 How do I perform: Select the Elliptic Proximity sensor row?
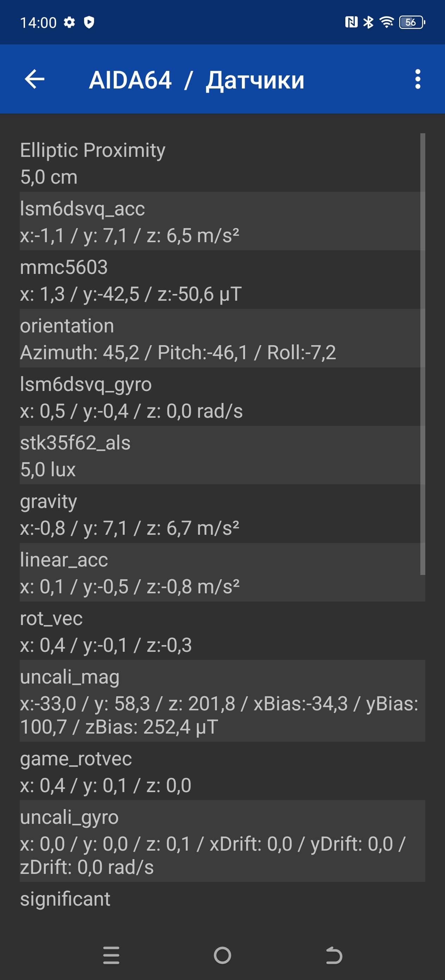(220, 163)
